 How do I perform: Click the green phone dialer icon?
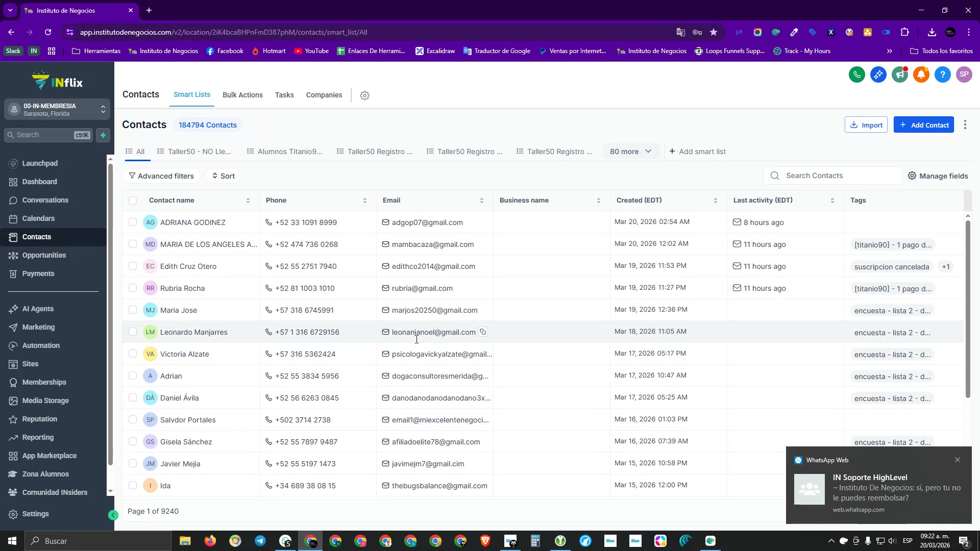coord(856,74)
